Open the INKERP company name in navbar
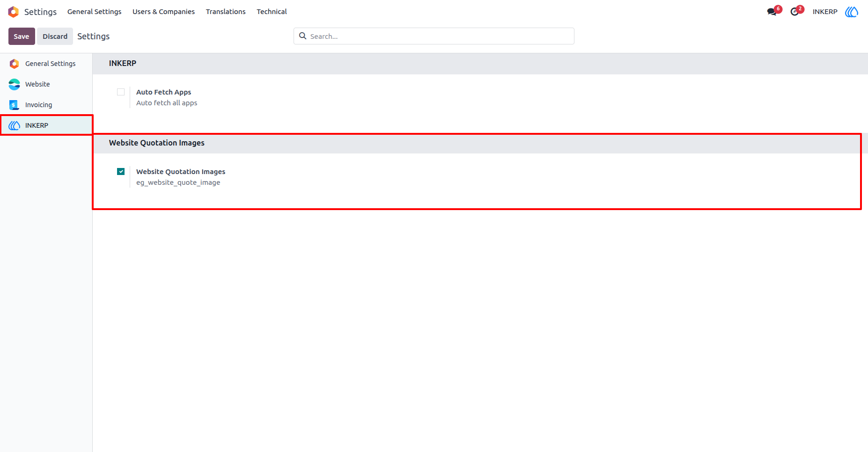868x452 pixels. tap(825, 12)
